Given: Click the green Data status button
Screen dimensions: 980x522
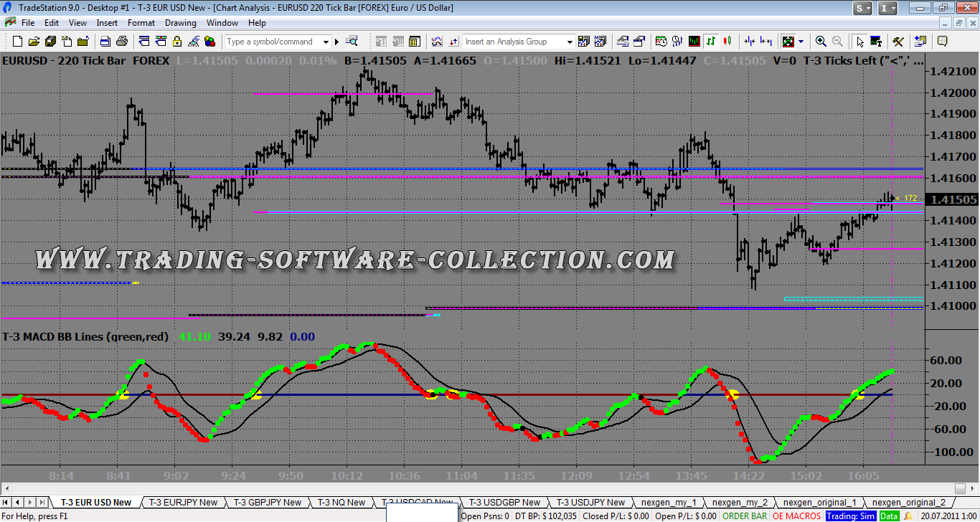Looking at the screenshot, I should click(x=889, y=516).
